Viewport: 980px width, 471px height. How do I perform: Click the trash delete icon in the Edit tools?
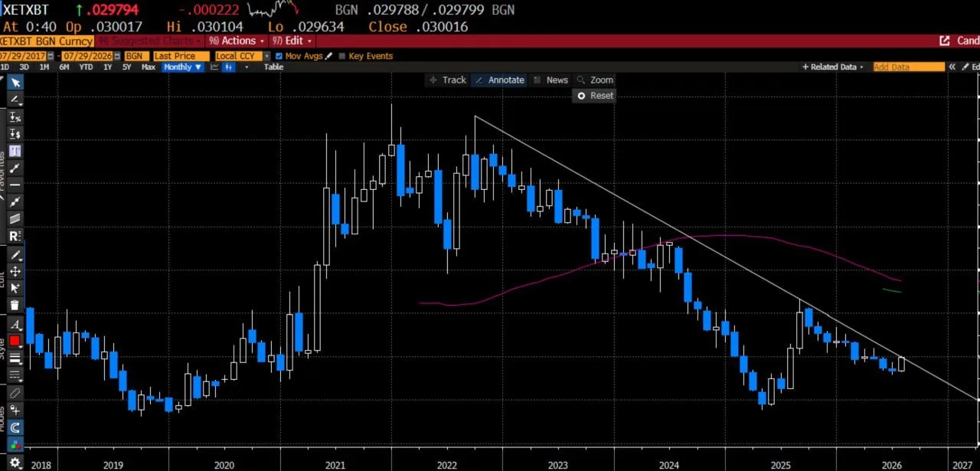click(15, 305)
